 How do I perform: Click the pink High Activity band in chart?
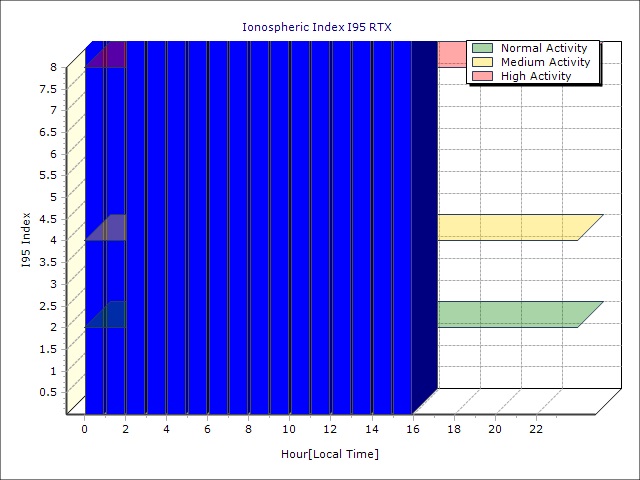click(x=451, y=54)
